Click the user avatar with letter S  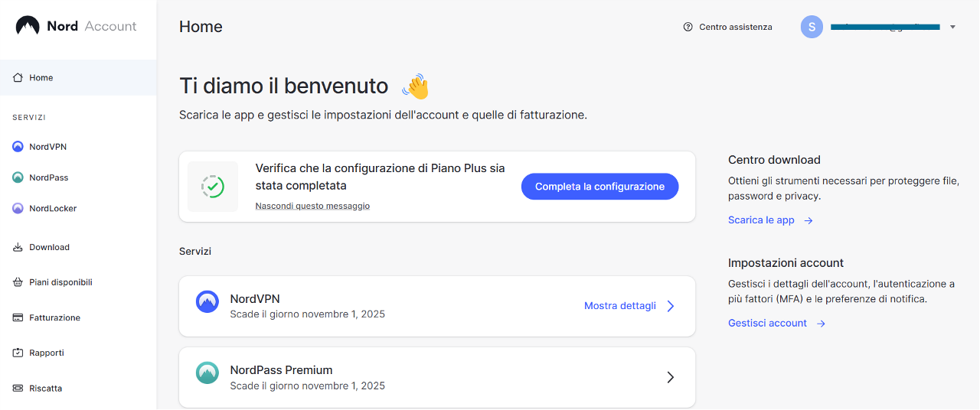812,27
